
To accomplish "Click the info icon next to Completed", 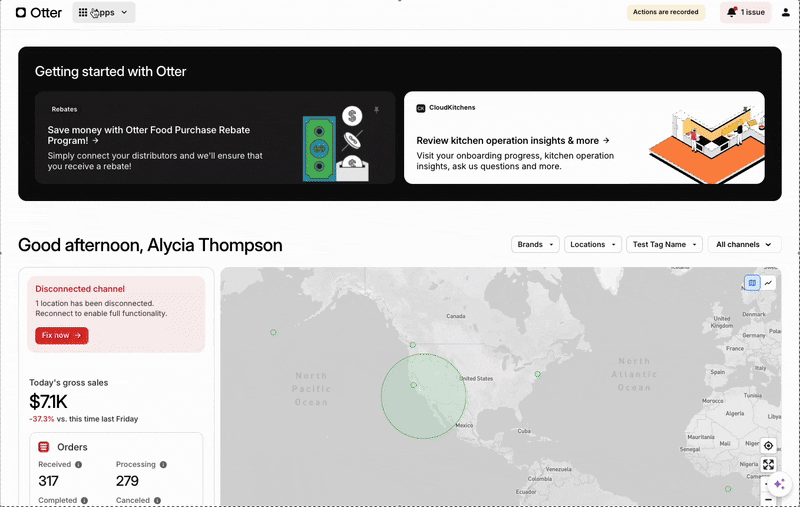I will coord(84,500).
